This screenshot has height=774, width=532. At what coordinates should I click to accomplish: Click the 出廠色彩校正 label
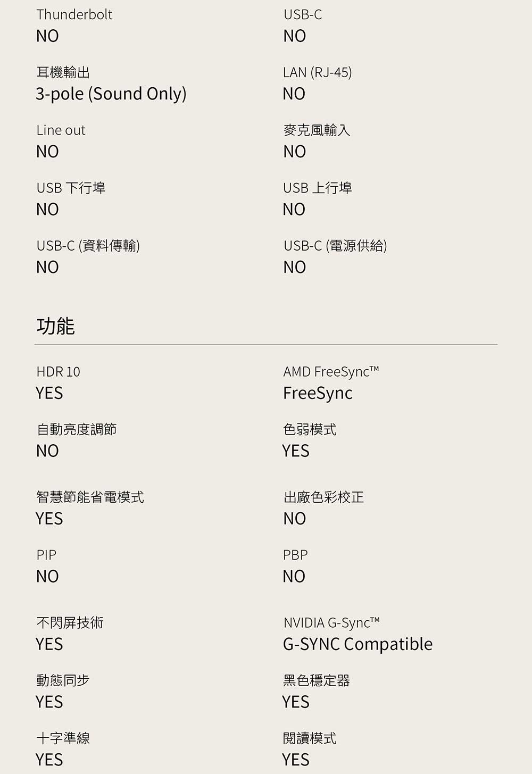point(323,497)
